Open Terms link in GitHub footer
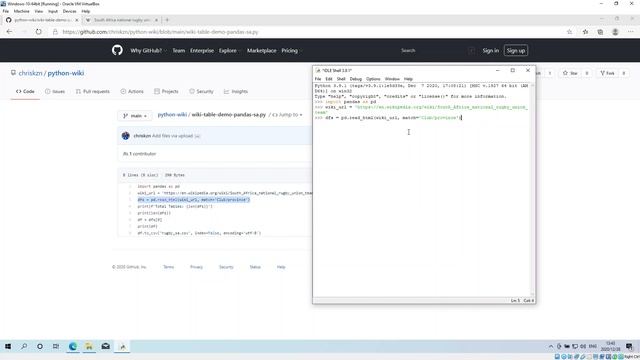The width and height of the screenshot is (640, 360). pyautogui.click(x=169, y=267)
